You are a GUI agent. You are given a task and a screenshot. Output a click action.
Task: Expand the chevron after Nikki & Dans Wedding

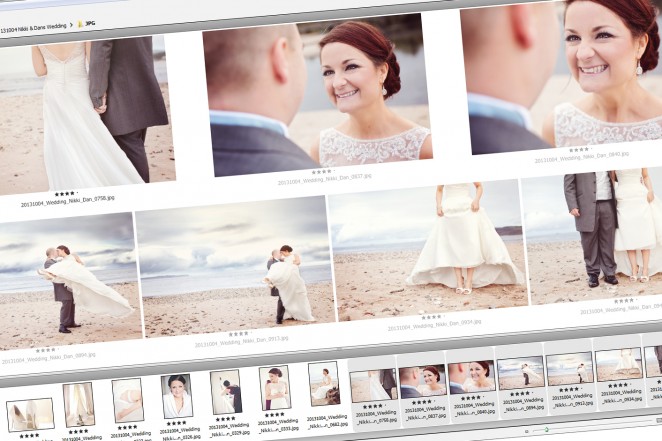coord(71,25)
